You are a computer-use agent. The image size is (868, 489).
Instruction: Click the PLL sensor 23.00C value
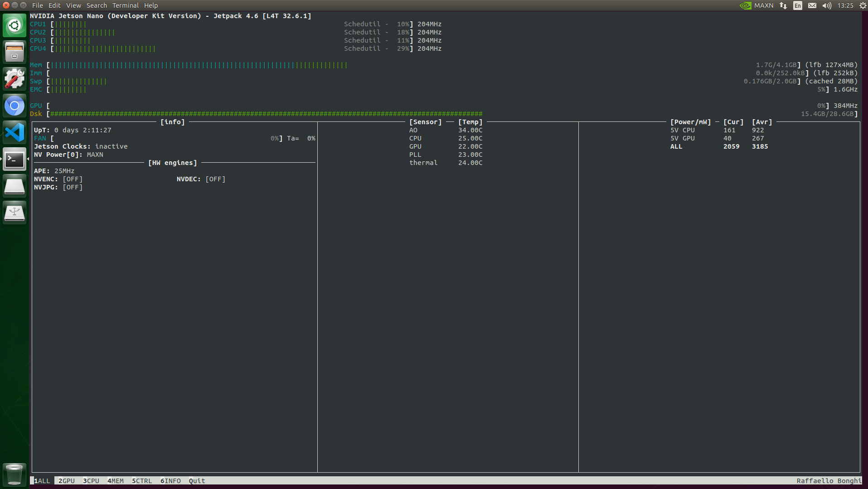click(x=470, y=155)
